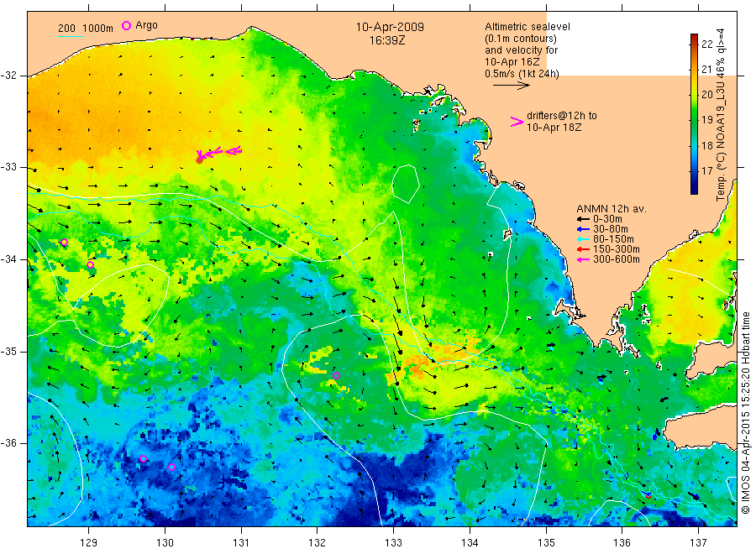This screenshot has height=554, width=756.
Task: Click the time label 16:39Z
Action: [387, 40]
